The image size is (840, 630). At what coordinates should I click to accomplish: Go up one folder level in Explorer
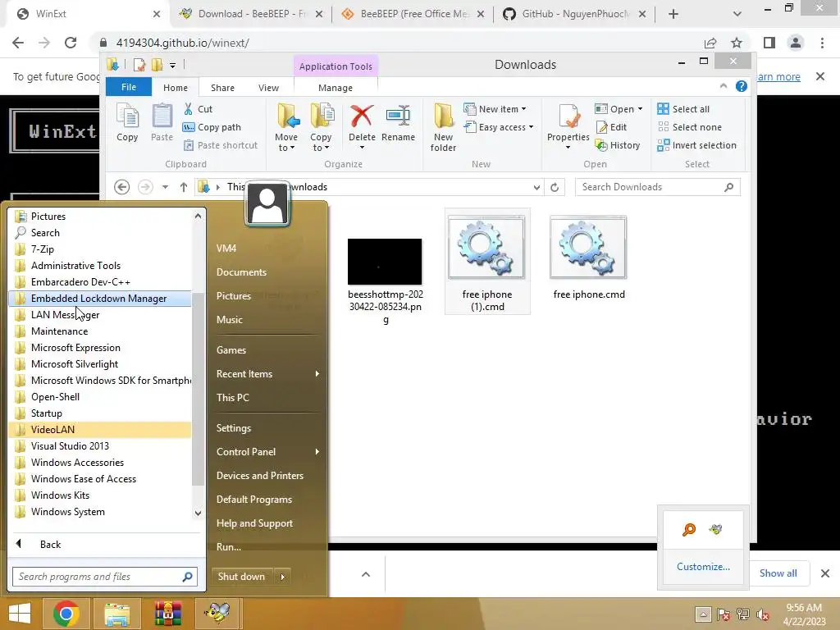184,187
